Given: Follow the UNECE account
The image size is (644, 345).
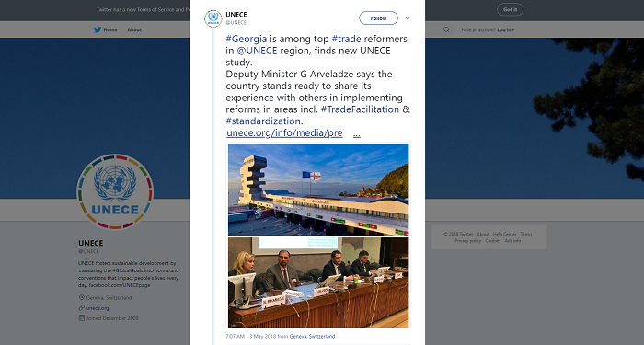Looking at the screenshot, I should [x=378, y=18].
